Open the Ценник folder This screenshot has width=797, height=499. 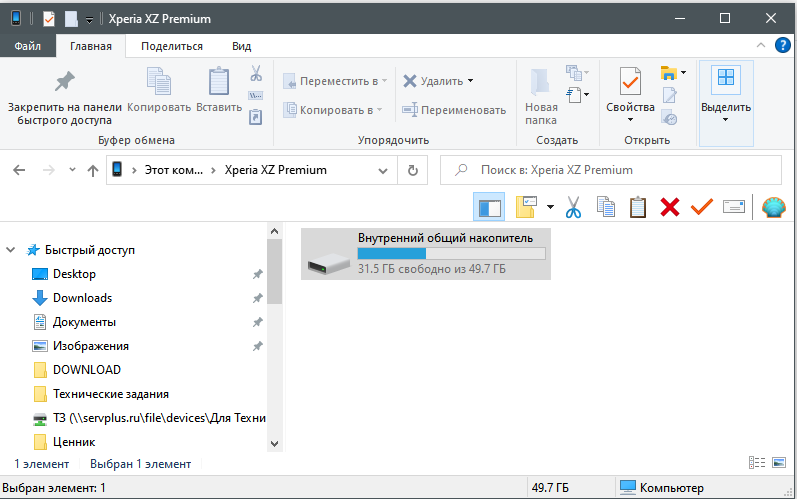(x=74, y=442)
